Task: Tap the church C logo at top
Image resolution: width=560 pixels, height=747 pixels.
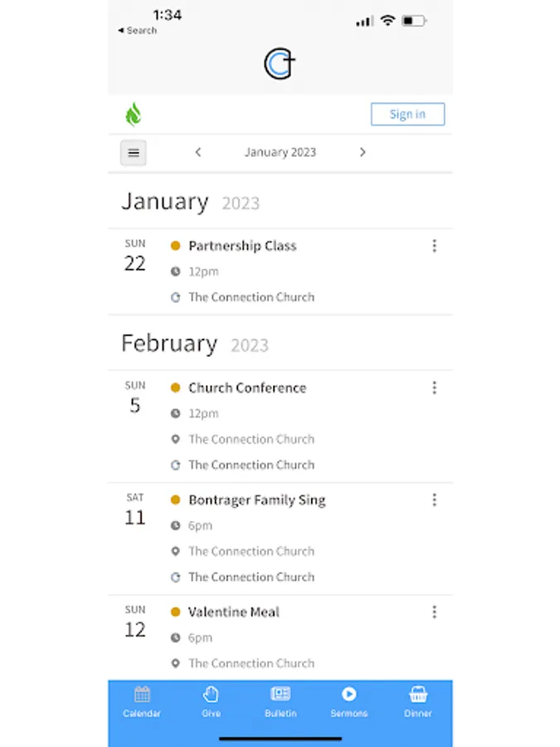Action: point(280,64)
